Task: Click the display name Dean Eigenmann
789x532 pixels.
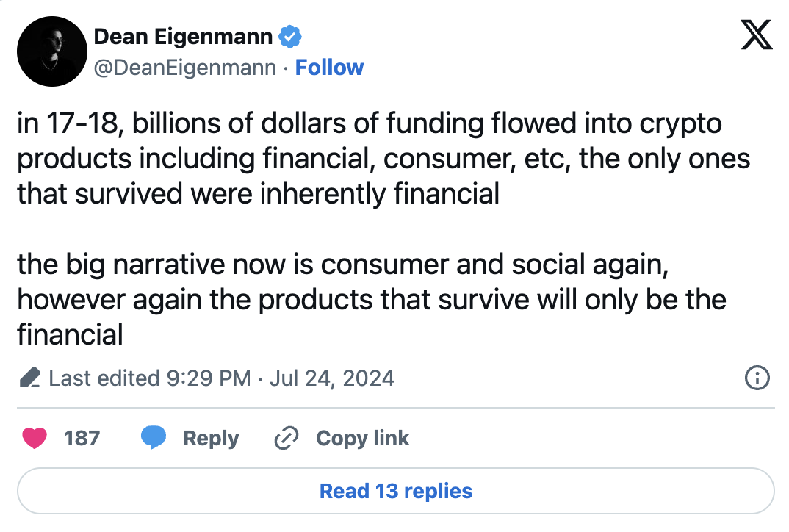Action: pyautogui.click(x=183, y=36)
